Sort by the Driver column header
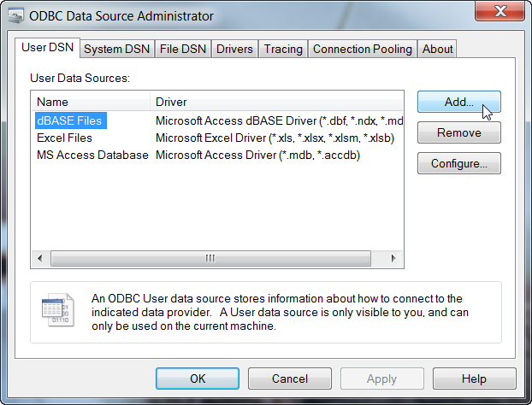Screen dimensions: 532x405 coord(276,102)
